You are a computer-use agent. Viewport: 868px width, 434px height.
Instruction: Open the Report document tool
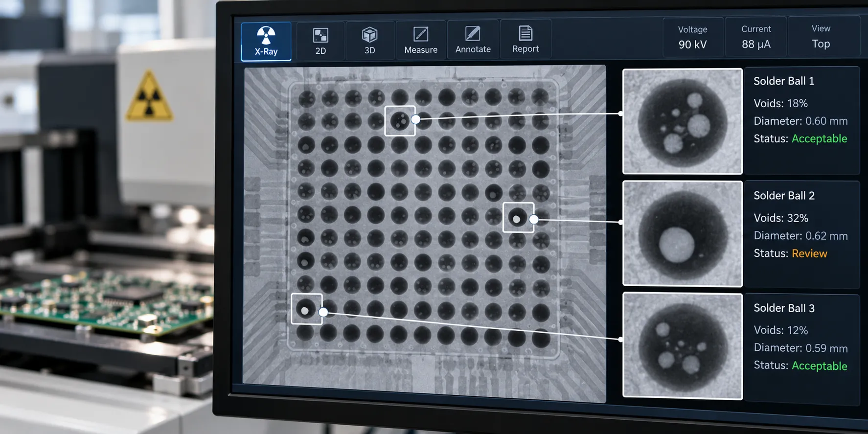[525, 39]
